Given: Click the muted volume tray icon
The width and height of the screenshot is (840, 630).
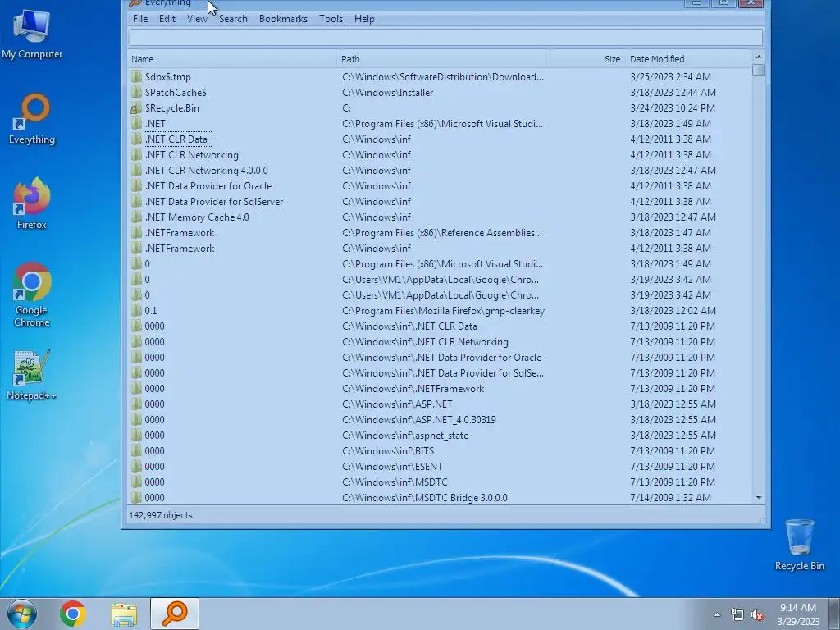Looking at the screenshot, I should point(757,614).
